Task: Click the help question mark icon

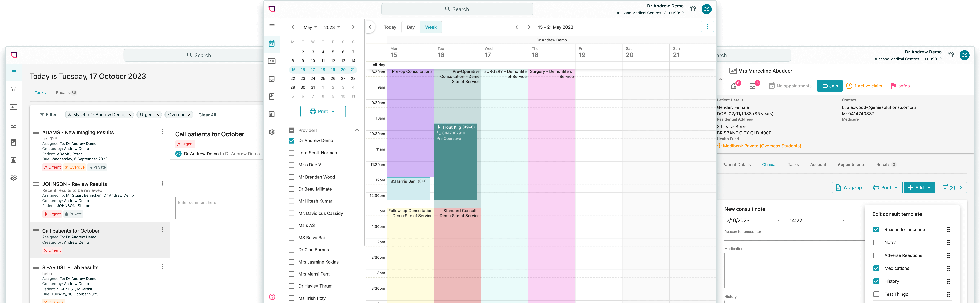Action: pos(272,297)
